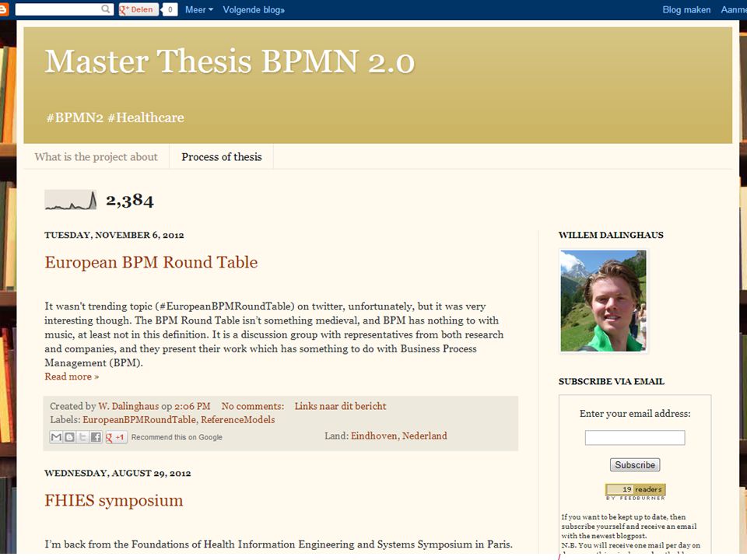Email this post via Gmail icon
The width and height of the screenshot is (747, 560).
click(x=56, y=436)
